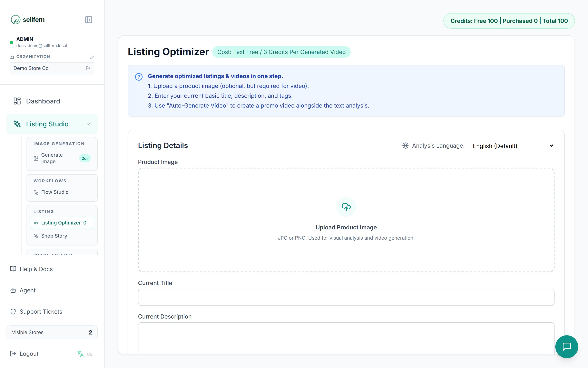Screen dimensions: 588x368
Task: Click the green online status dot
Action: click(x=11, y=43)
